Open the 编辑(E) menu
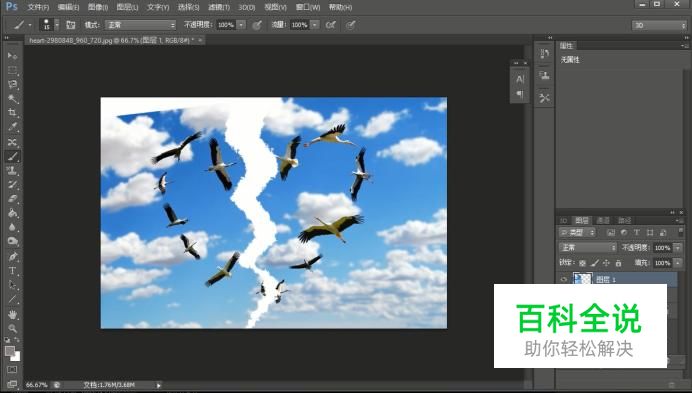The image size is (692, 393). 68,7
